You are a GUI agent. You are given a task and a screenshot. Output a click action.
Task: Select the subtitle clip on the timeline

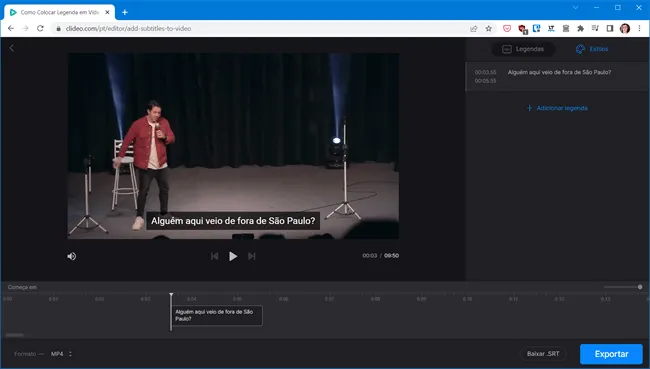coord(217,316)
